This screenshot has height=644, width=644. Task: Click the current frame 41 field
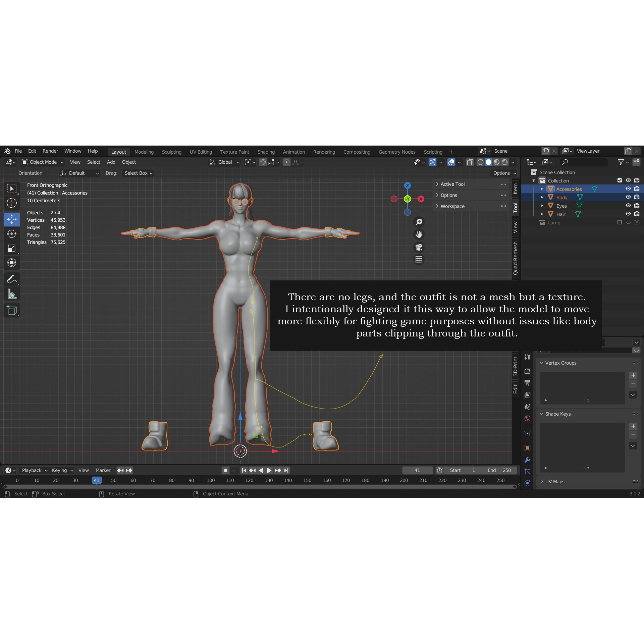click(x=417, y=470)
